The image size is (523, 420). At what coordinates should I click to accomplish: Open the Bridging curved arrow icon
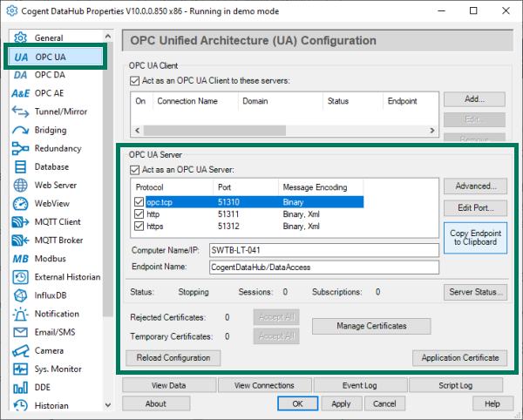coord(20,130)
